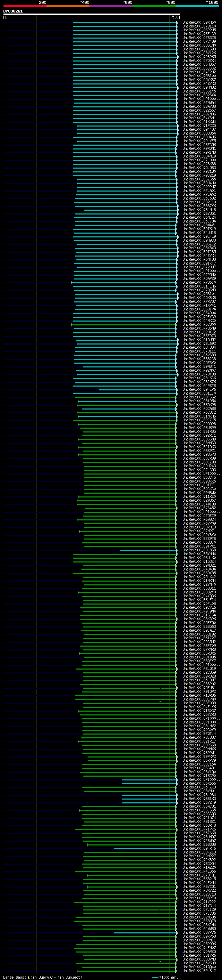Select the hit label UniRef100_Q9XH50
222x980 pixels.
pyautogui.click(x=199, y=23)
